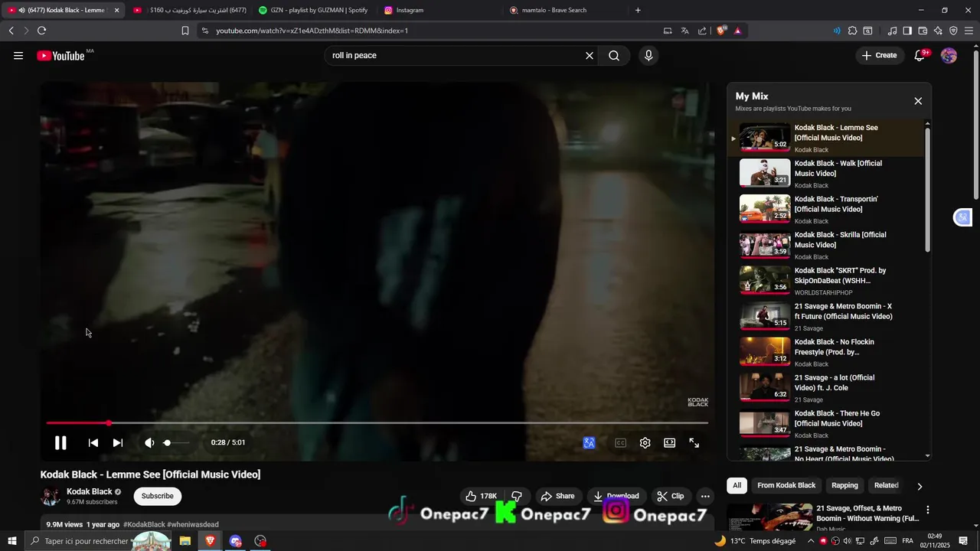Open Kodak Black channel avatar
This screenshot has width=980, height=551.
pyautogui.click(x=51, y=496)
